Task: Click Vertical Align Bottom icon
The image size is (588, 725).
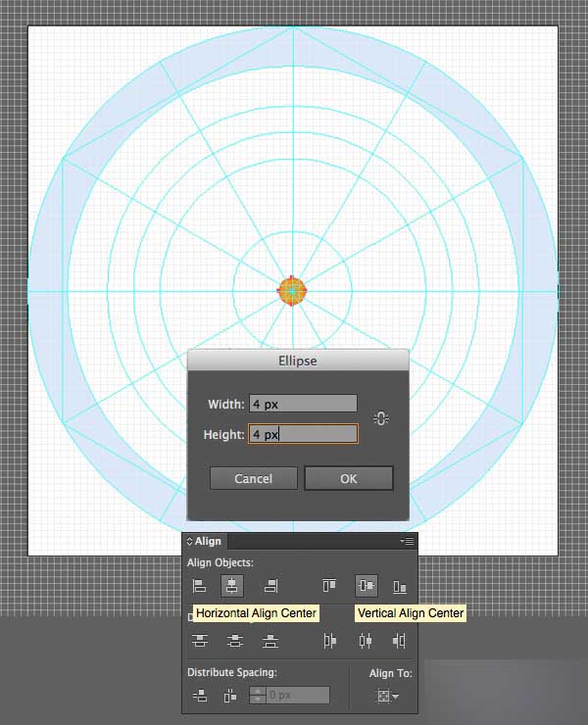Action: 400,586
